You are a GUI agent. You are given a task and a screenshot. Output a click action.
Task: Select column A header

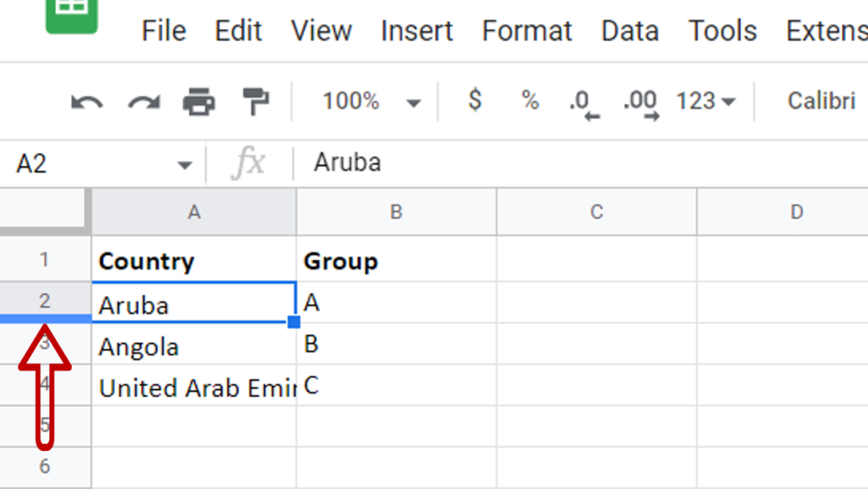coord(193,212)
